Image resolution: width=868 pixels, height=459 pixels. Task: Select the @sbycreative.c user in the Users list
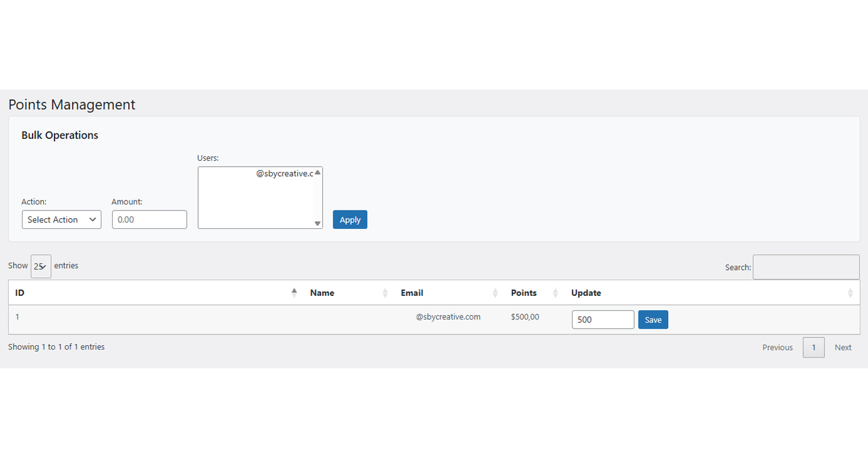coord(285,173)
